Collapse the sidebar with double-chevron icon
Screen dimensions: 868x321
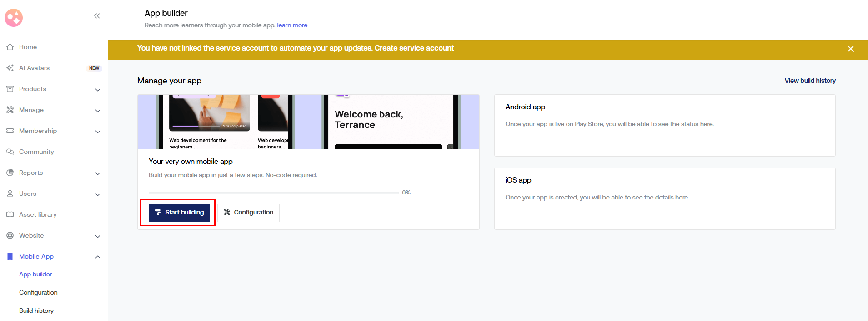pyautogui.click(x=97, y=16)
